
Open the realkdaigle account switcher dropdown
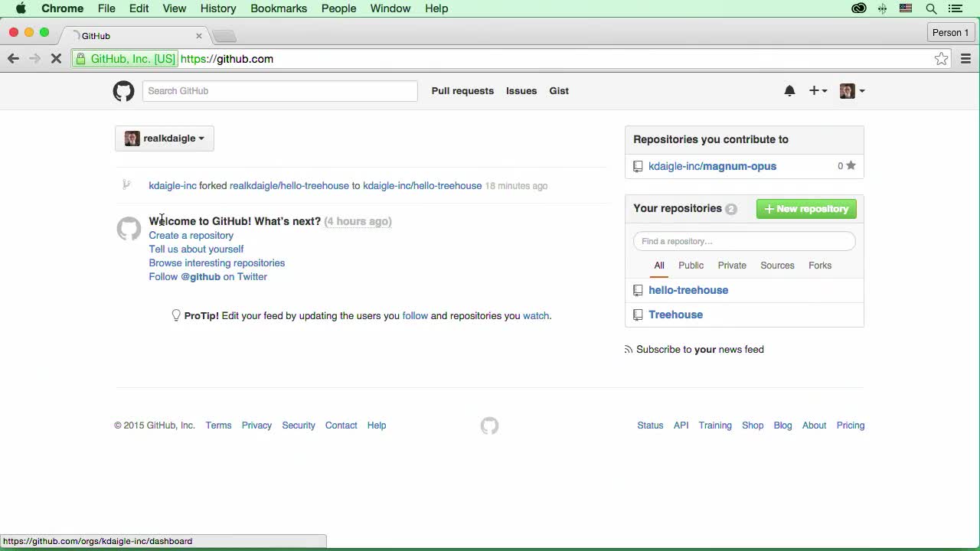pyautogui.click(x=164, y=139)
